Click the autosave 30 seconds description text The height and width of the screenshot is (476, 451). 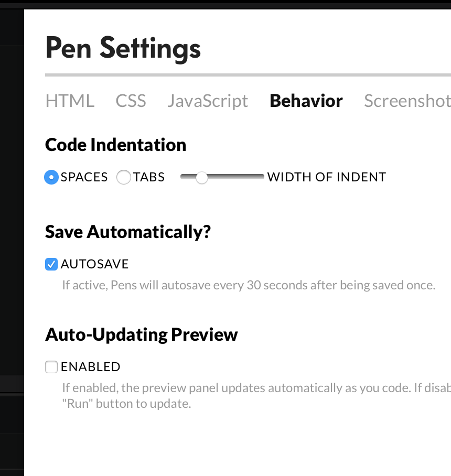(249, 286)
